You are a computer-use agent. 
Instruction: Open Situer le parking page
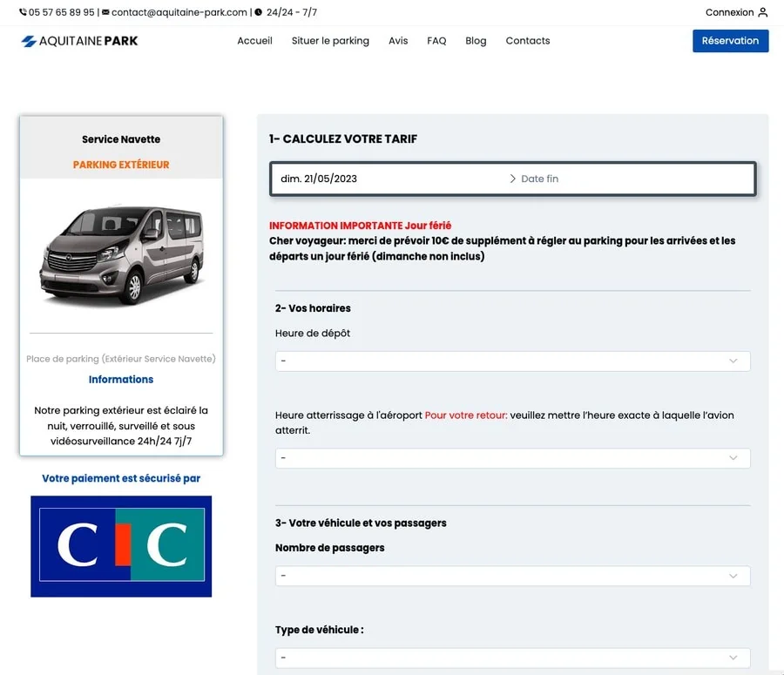click(330, 41)
